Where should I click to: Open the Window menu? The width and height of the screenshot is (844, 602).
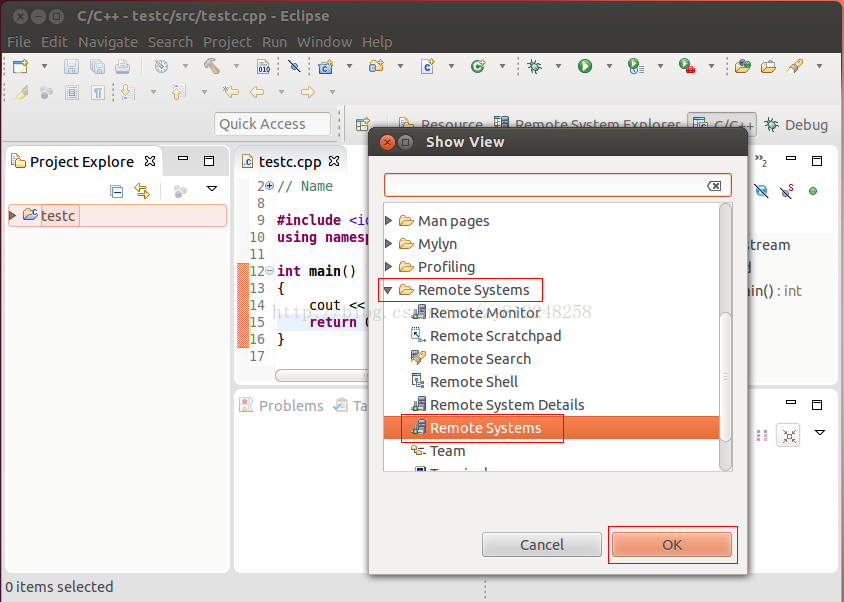coord(324,42)
